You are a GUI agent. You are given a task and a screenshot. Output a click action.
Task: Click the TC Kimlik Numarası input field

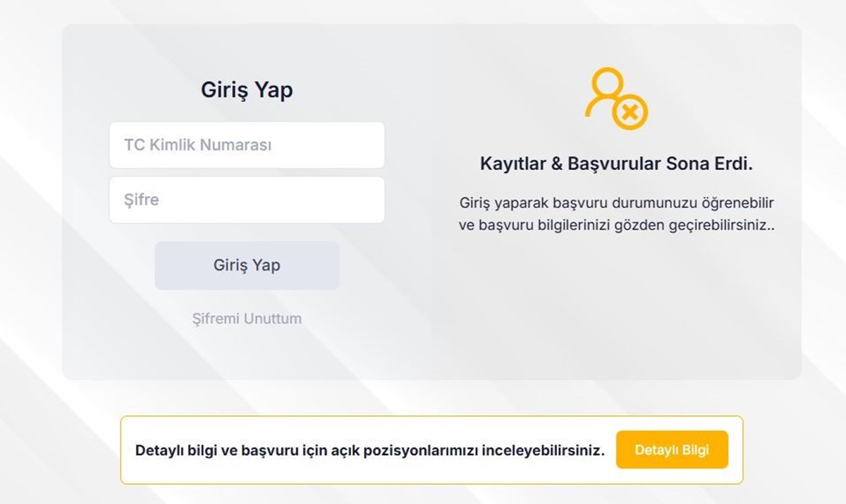pos(247,145)
